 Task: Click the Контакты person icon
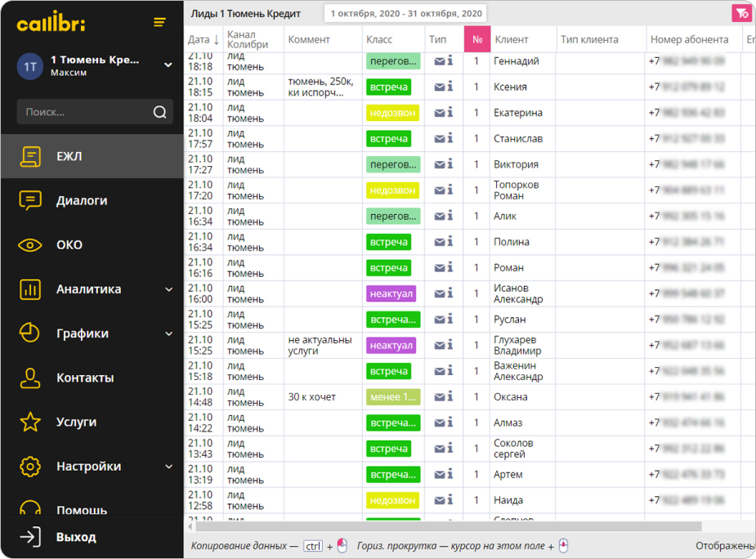click(x=30, y=378)
